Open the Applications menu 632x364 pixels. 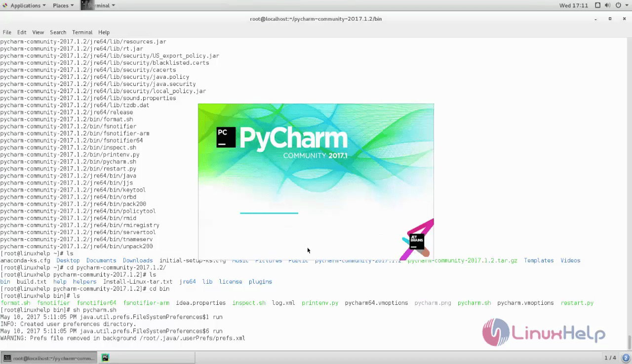24,5
